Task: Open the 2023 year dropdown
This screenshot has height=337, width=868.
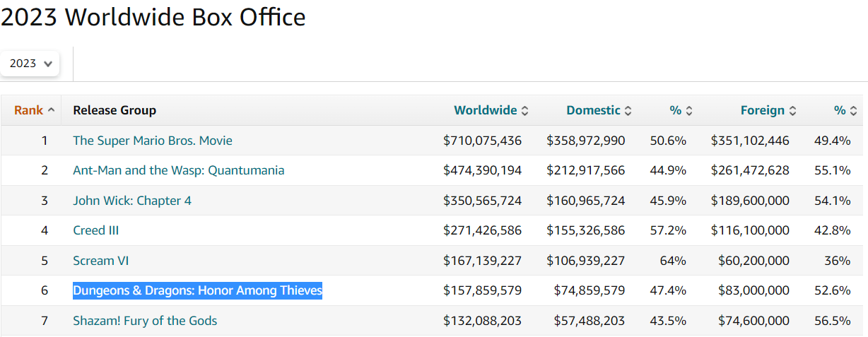Action: [31, 64]
